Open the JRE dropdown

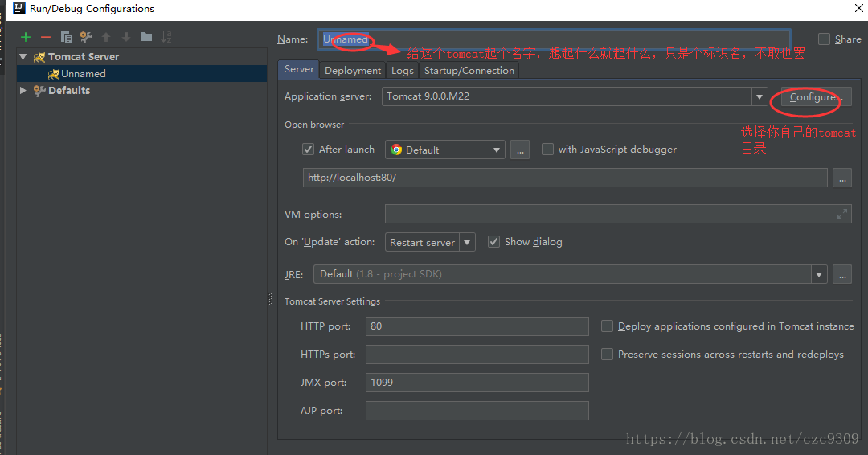(x=819, y=275)
